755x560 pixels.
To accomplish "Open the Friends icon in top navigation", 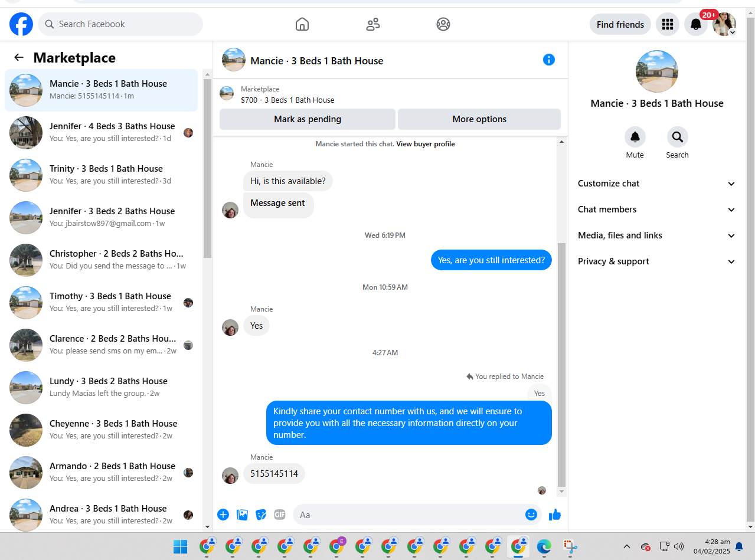I will (373, 24).
